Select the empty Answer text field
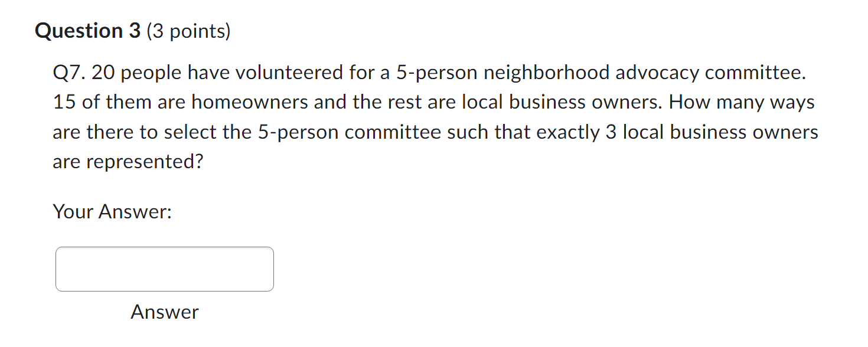The width and height of the screenshot is (868, 347). 164,269
